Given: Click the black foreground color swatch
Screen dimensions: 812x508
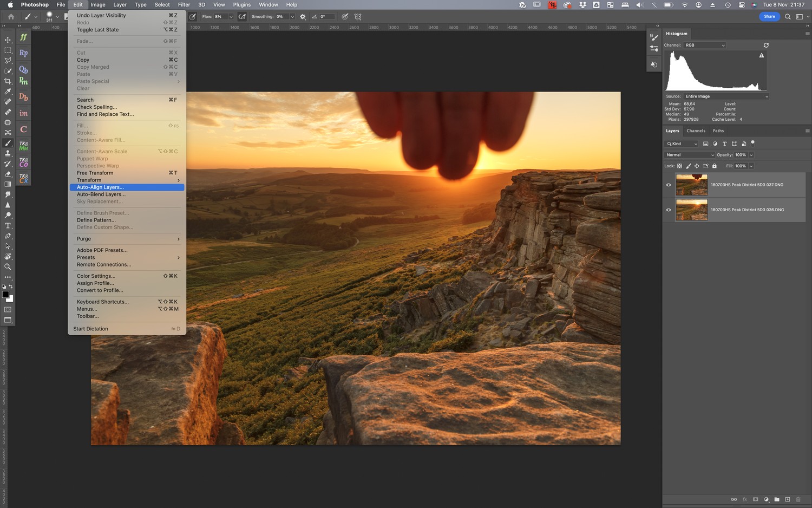Looking at the screenshot, I should (5, 295).
